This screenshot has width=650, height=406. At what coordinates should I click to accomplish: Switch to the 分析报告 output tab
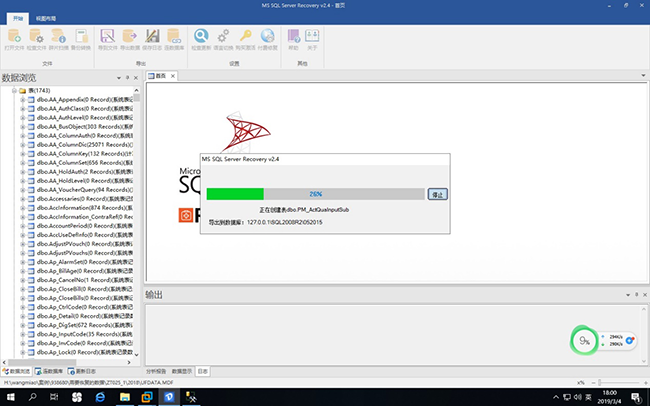click(x=157, y=371)
